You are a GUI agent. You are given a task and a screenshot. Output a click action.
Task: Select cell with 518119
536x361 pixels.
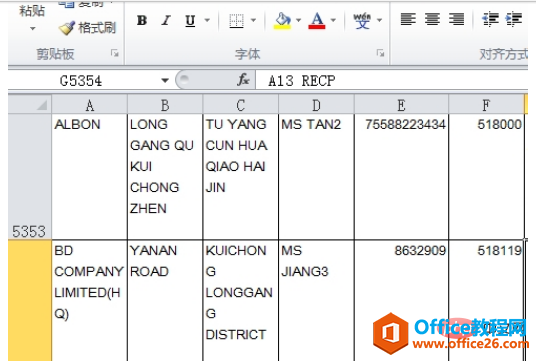[486, 300]
